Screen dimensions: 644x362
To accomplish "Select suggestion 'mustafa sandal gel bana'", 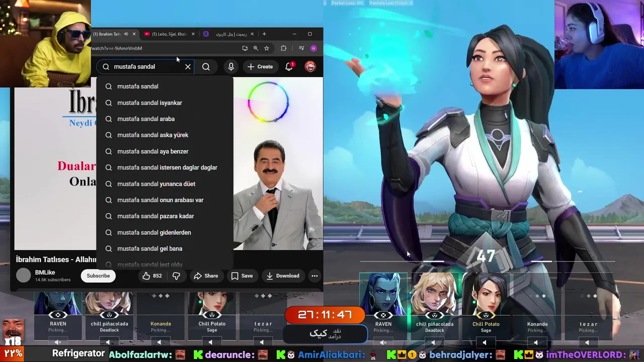I will [x=165, y=248].
